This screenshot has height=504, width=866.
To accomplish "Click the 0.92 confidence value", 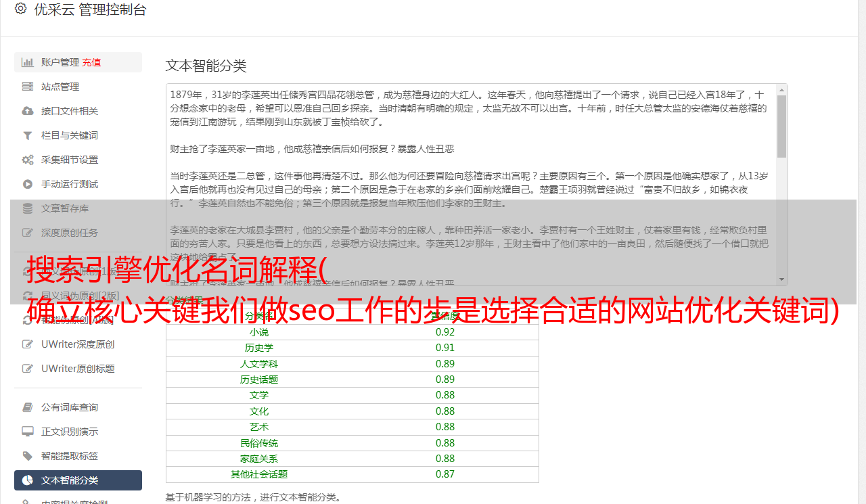I will (445, 332).
